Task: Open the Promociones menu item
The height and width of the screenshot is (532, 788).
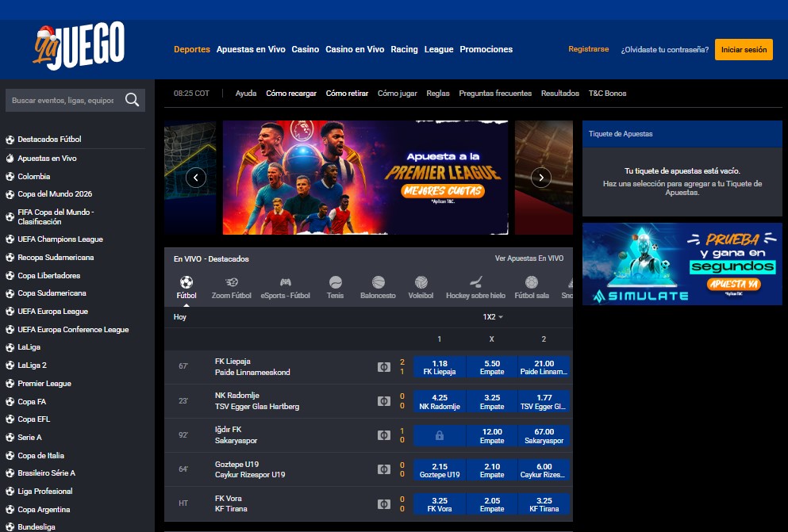Action: click(x=486, y=49)
